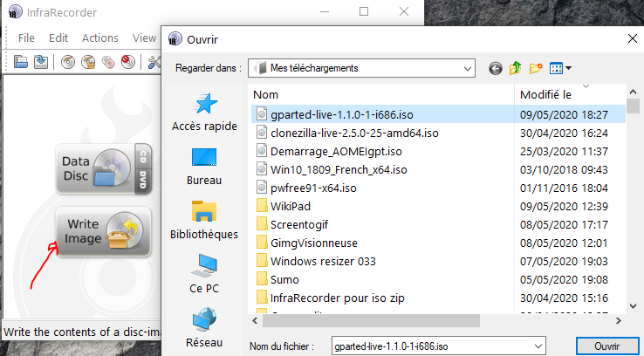
Task: Choose the Data Disc button in InfraRecorder
Action: (104, 168)
